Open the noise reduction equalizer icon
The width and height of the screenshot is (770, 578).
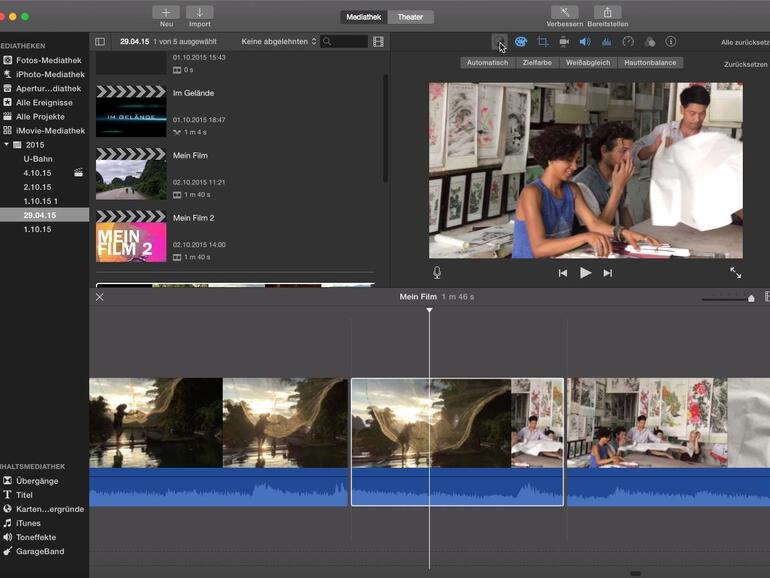pyautogui.click(x=606, y=42)
